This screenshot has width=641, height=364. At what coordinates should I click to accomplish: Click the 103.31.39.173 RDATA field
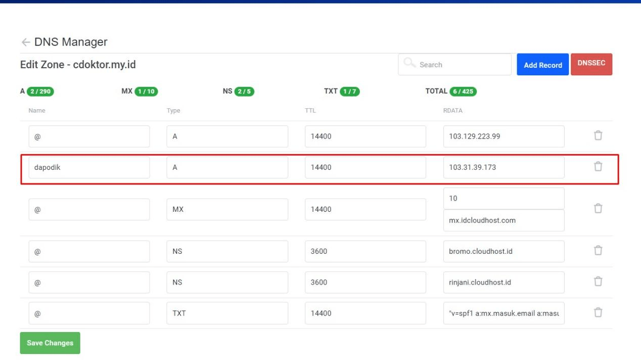point(503,167)
